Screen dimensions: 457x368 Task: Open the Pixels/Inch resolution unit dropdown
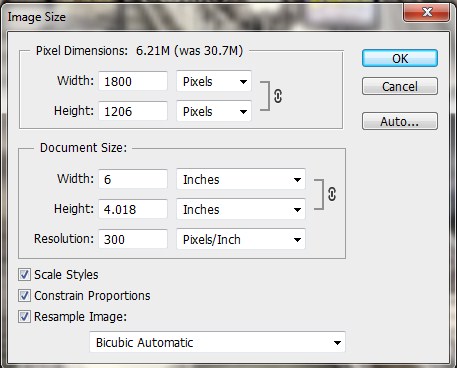click(x=241, y=239)
